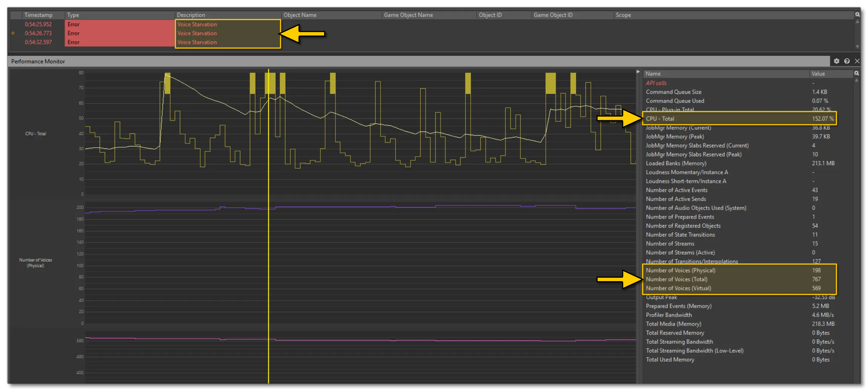The image size is (868, 391).
Task: Click the Type column header
Action: [x=73, y=15]
